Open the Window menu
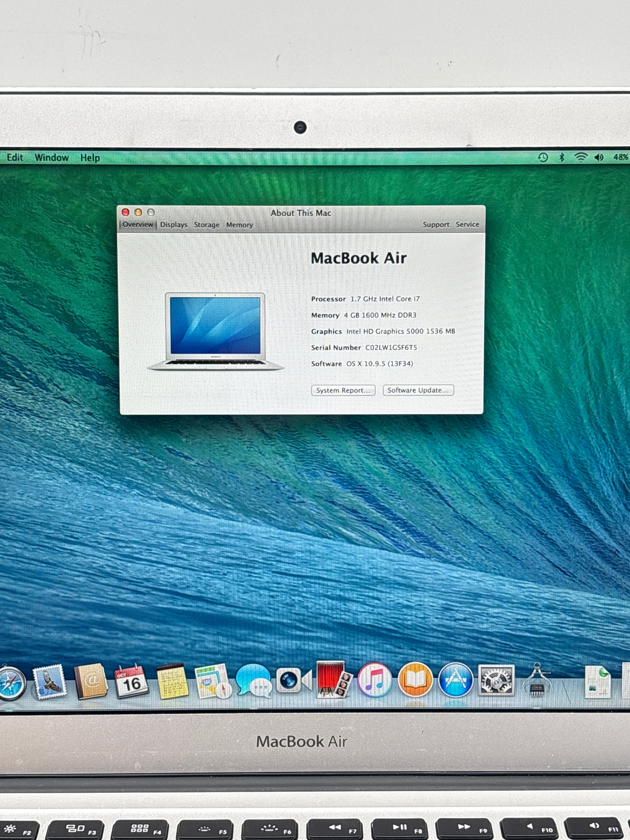630x840 pixels. pyautogui.click(x=51, y=157)
